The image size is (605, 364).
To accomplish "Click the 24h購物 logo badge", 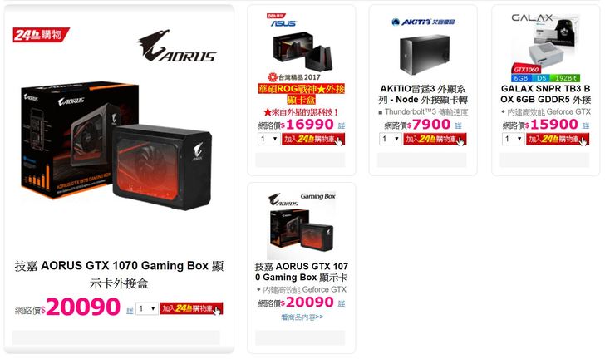I will click(41, 35).
